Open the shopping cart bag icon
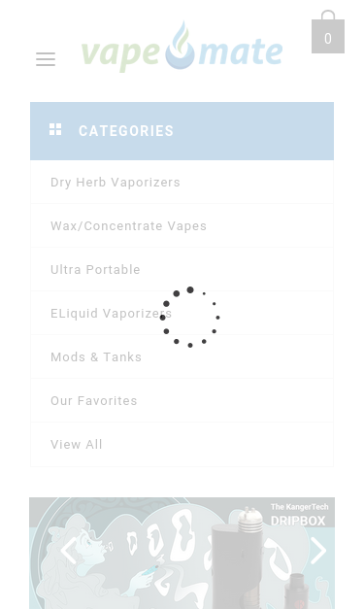This screenshot has height=609, width=364. (x=328, y=31)
